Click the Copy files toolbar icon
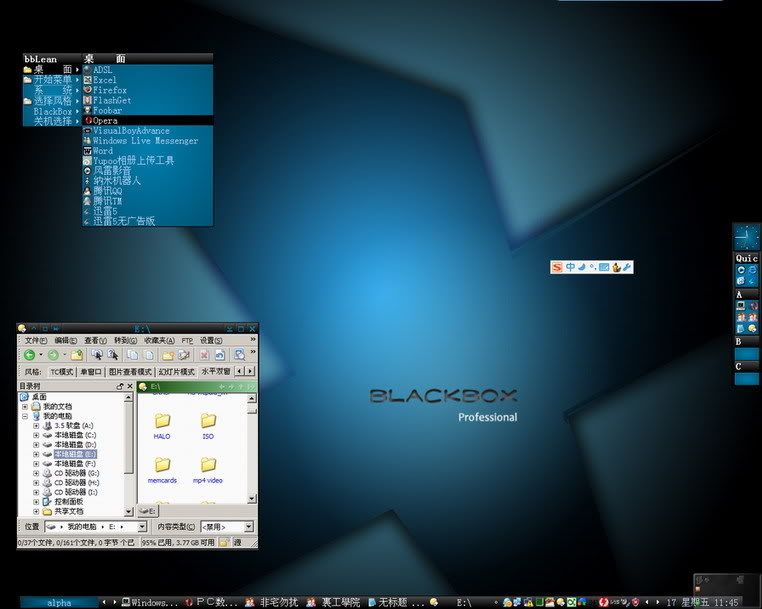The height and width of the screenshot is (609, 762). coord(133,355)
